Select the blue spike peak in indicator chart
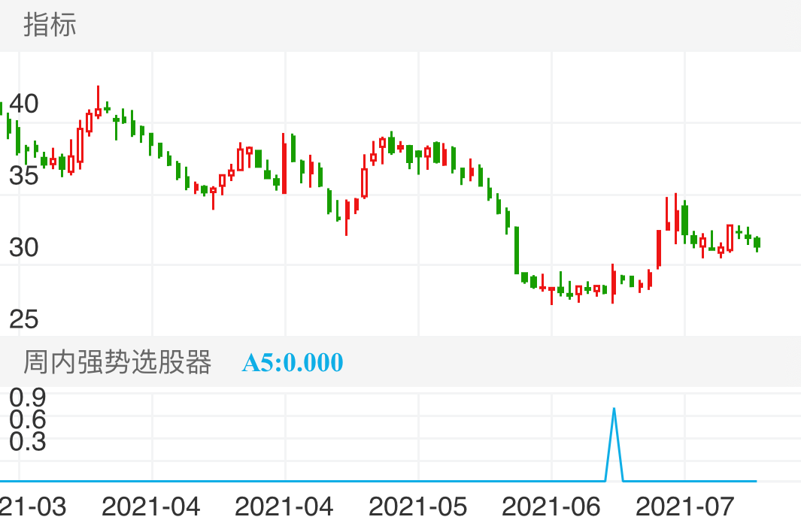 (x=614, y=410)
